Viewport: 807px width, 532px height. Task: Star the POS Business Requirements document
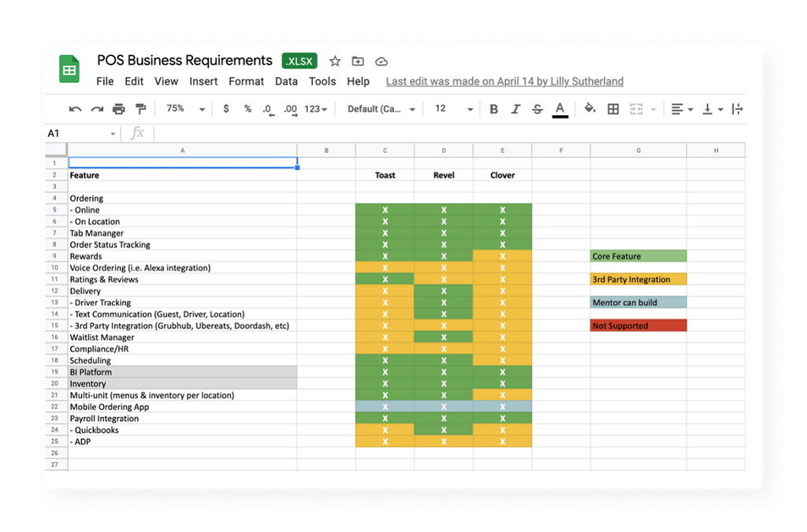pyautogui.click(x=335, y=61)
